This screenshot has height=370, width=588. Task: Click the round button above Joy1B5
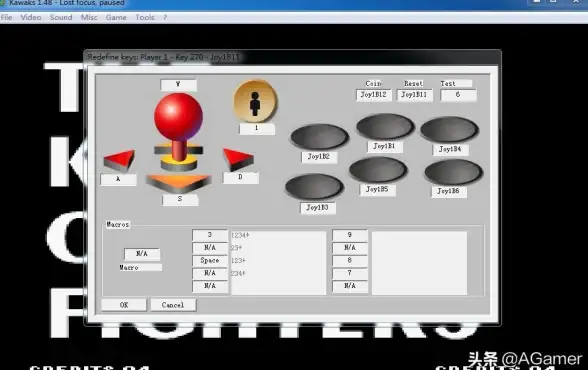378,170
